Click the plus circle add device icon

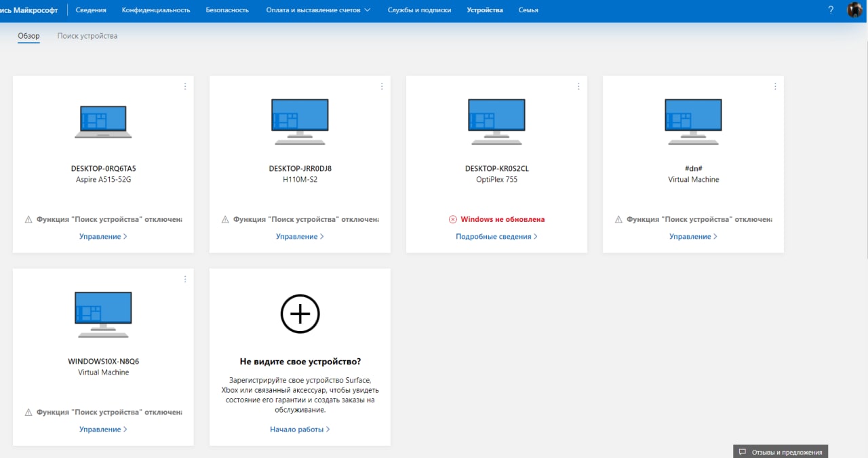pyautogui.click(x=300, y=313)
